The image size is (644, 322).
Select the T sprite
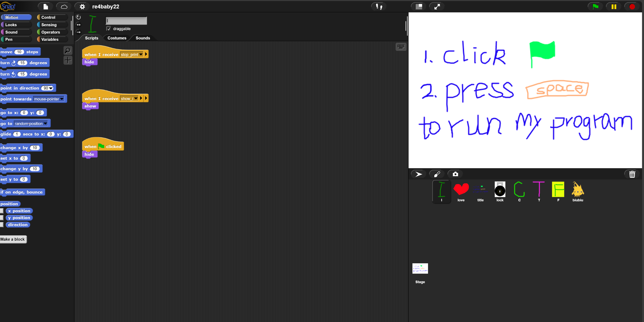coord(539,192)
